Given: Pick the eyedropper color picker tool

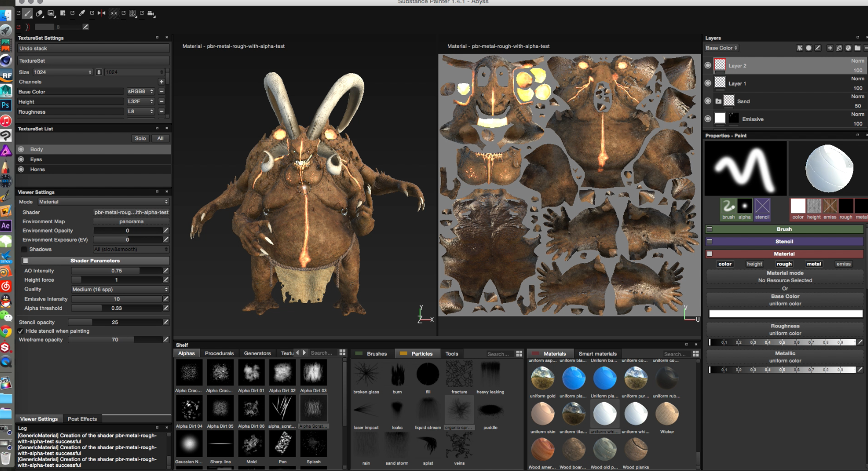Looking at the screenshot, I should pos(82,14).
